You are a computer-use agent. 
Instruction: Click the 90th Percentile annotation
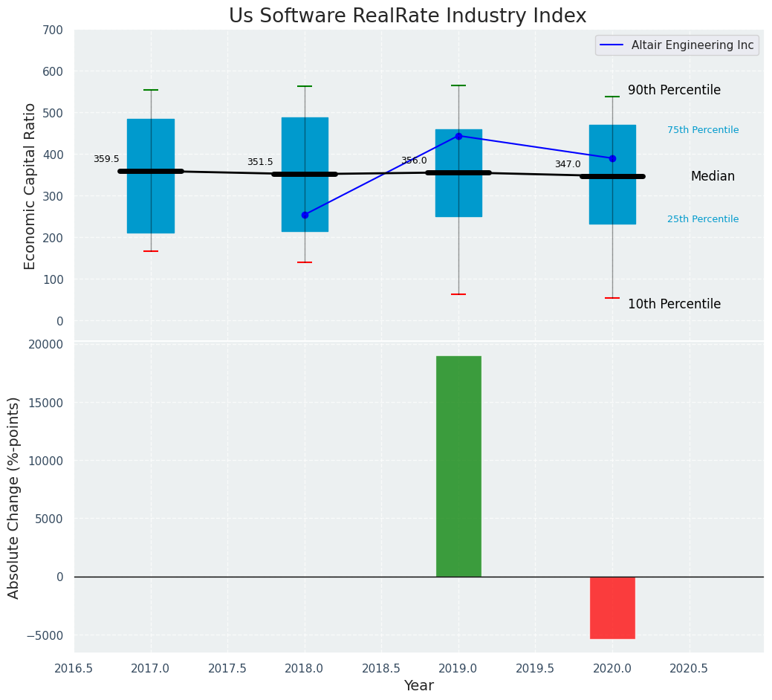point(674,90)
